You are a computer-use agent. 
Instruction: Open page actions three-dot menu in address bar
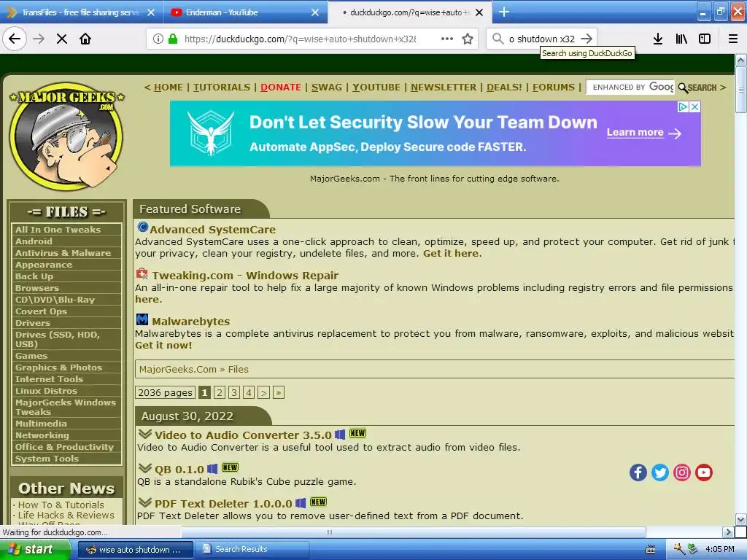(x=447, y=39)
